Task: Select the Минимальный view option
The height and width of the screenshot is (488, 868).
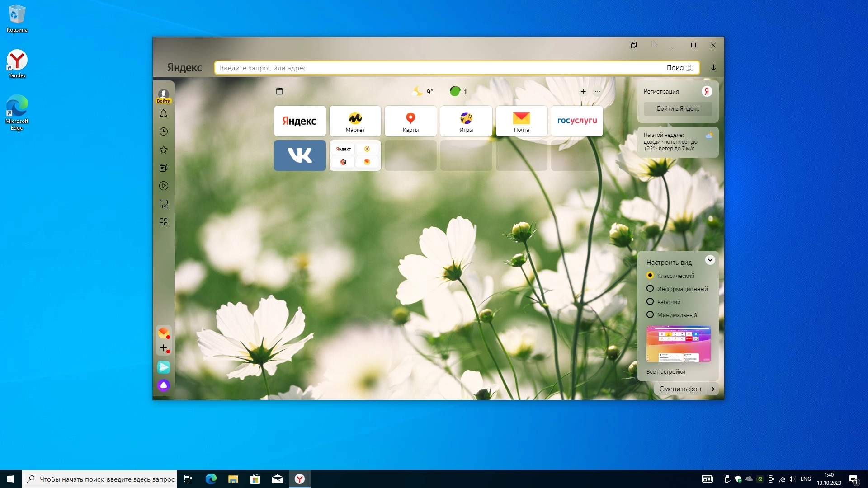Action: pos(650,315)
